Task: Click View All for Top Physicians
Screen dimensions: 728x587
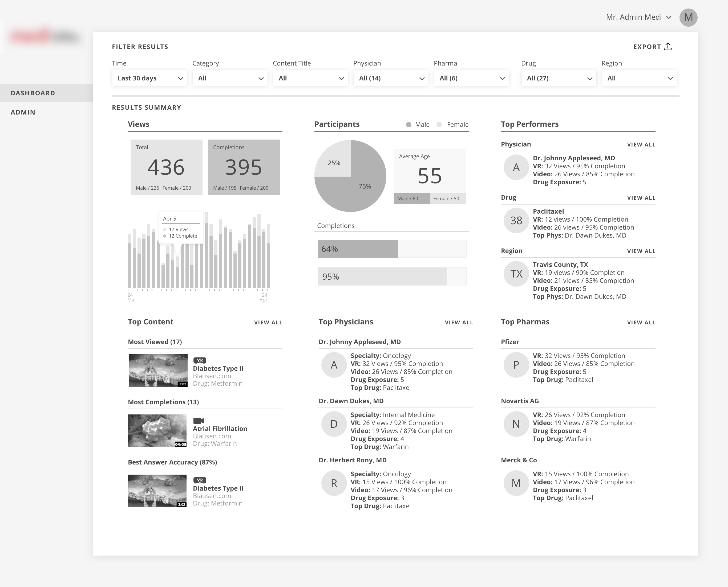Action: pyautogui.click(x=459, y=323)
